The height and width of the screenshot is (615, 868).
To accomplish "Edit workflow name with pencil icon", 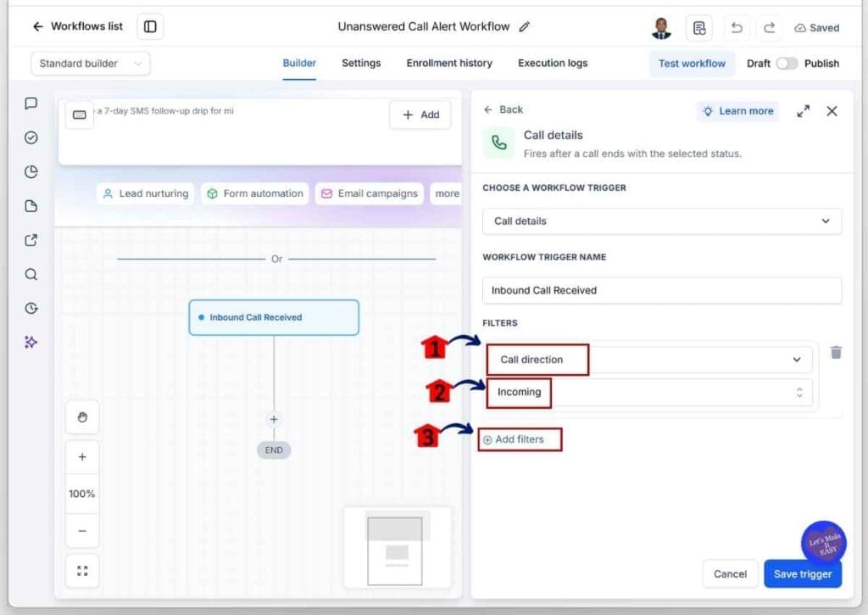I will coord(524,26).
